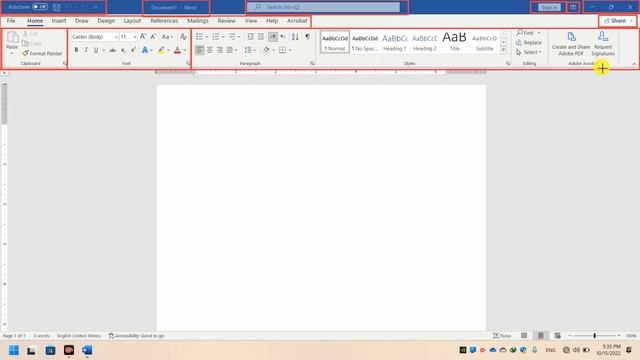Apply red font color
The height and width of the screenshot is (360, 640).
[x=178, y=50]
